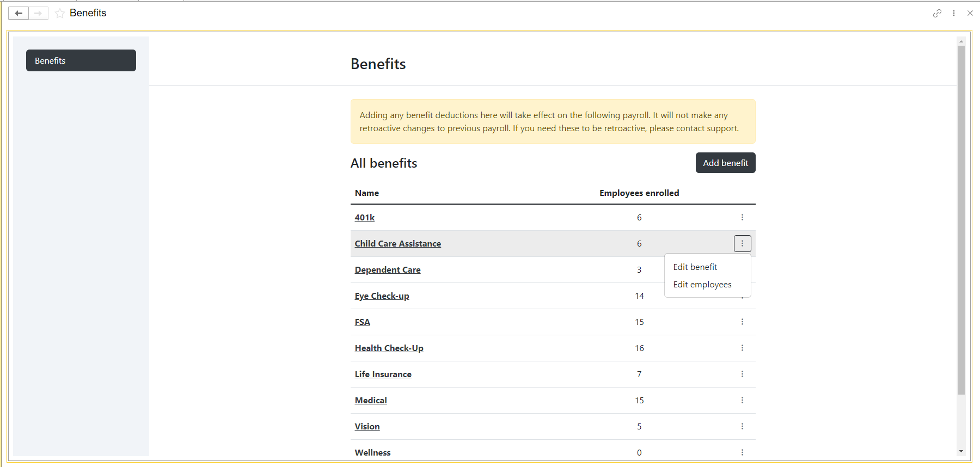The height and width of the screenshot is (467, 980).
Task: Open actions menu for Health Check-Up row
Action: click(x=742, y=348)
